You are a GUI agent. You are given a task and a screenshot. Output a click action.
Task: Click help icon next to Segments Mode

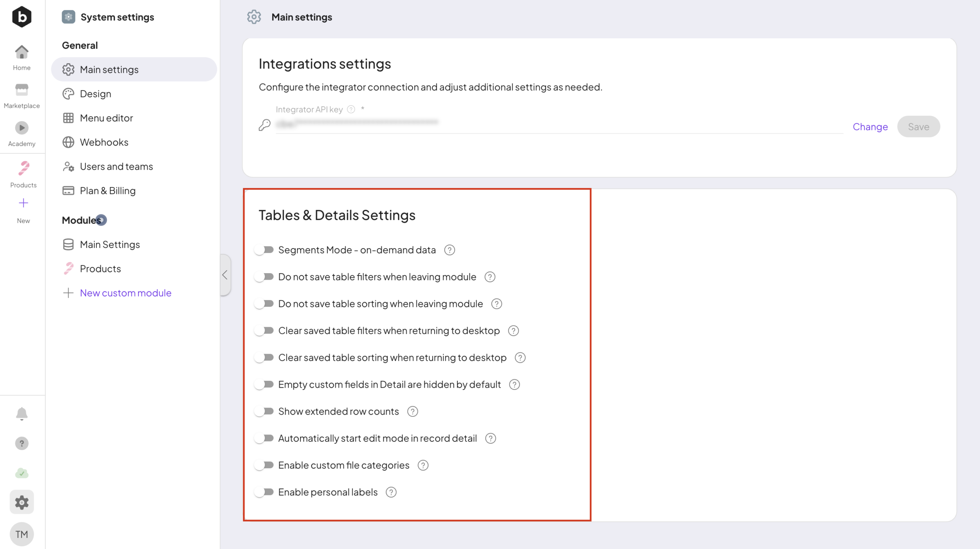click(449, 250)
